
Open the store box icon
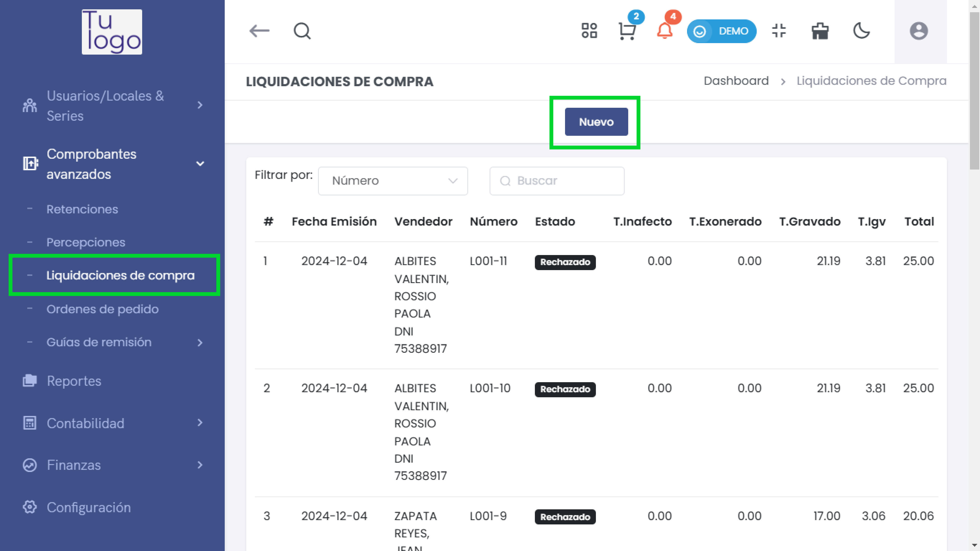click(820, 31)
